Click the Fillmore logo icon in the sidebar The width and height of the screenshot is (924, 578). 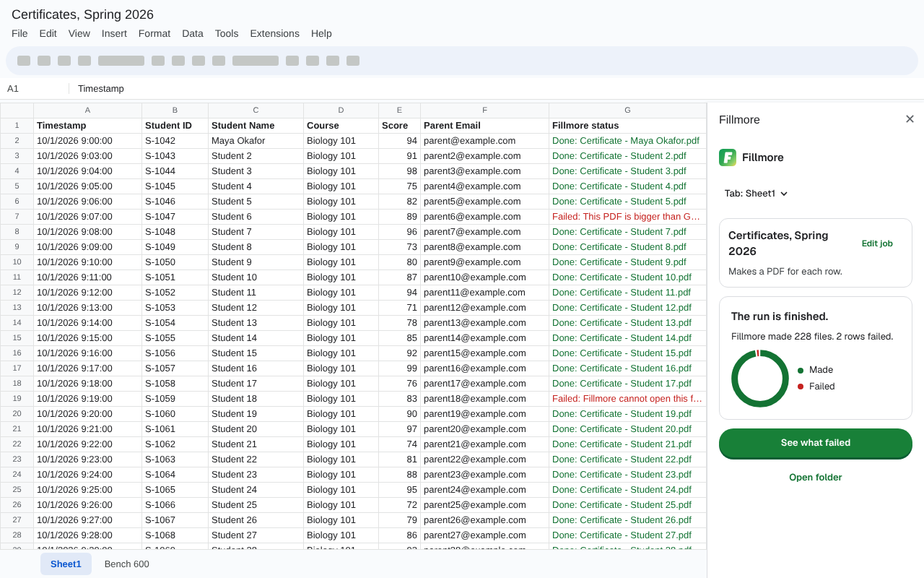point(728,158)
